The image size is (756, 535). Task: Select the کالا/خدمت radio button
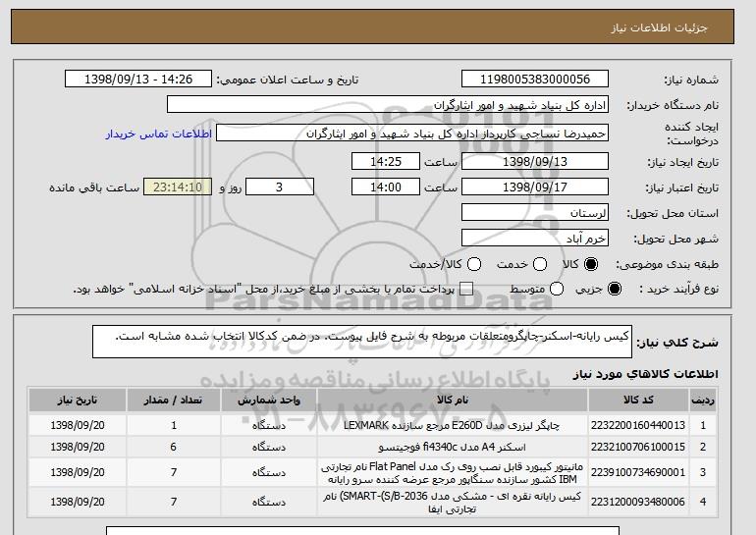(x=474, y=264)
